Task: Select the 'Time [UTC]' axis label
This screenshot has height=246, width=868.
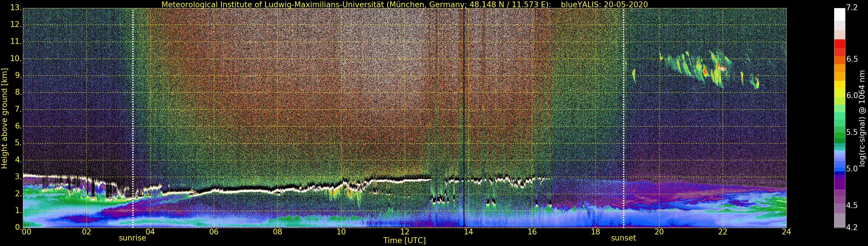Action: pyautogui.click(x=404, y=241)
